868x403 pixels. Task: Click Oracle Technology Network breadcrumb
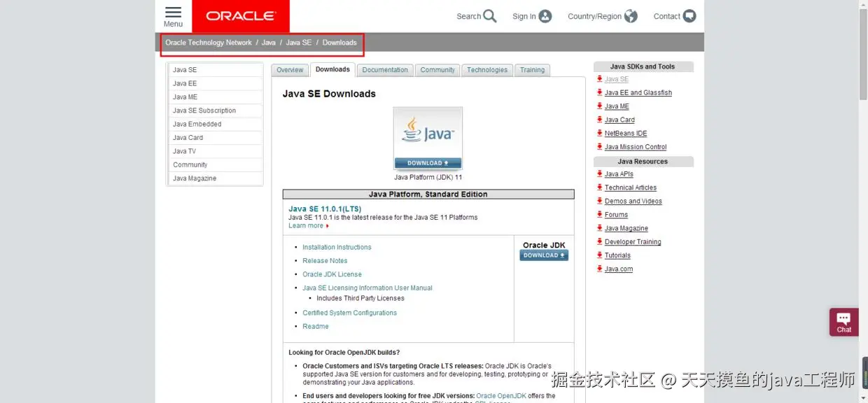coord(209,43)
